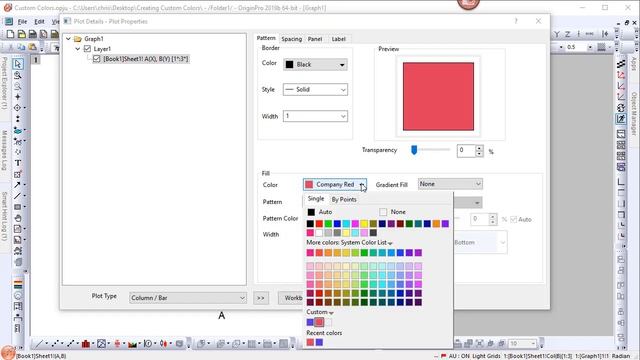The image size is (640, 360).
Task: Open the Border Color dropdown
Action: click(x=316, y=64)
